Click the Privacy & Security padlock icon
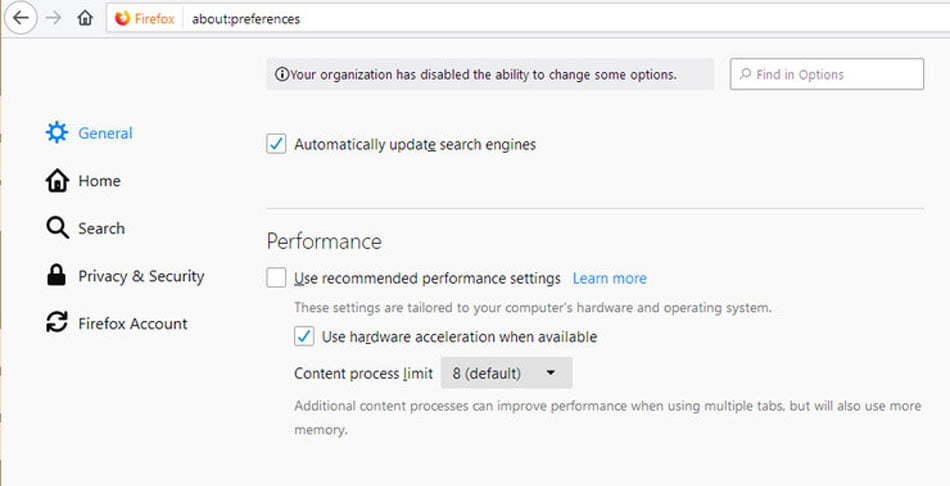The width and height of the screenshot is (950, 486). [x=56, y=275]
